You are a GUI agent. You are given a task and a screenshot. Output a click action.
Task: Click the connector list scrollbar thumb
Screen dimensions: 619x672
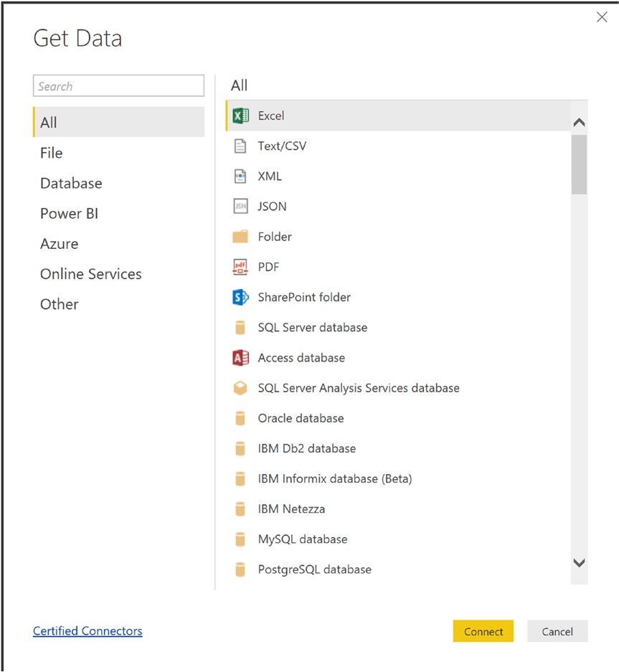(579, 164)
